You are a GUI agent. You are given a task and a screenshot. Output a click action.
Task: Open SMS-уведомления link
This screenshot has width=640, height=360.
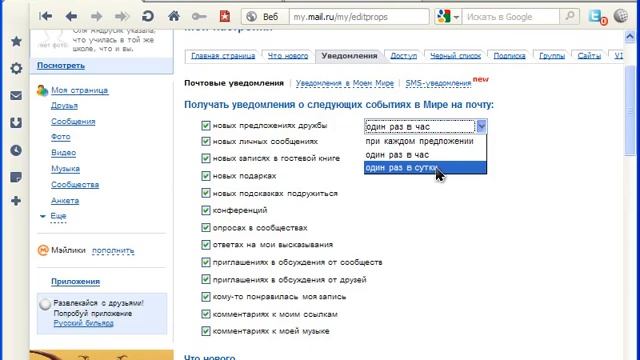(x=438, y=83)
